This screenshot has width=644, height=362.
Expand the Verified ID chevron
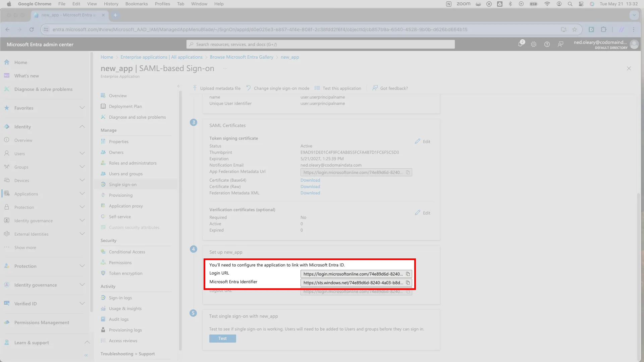click(x=82, y=303)
